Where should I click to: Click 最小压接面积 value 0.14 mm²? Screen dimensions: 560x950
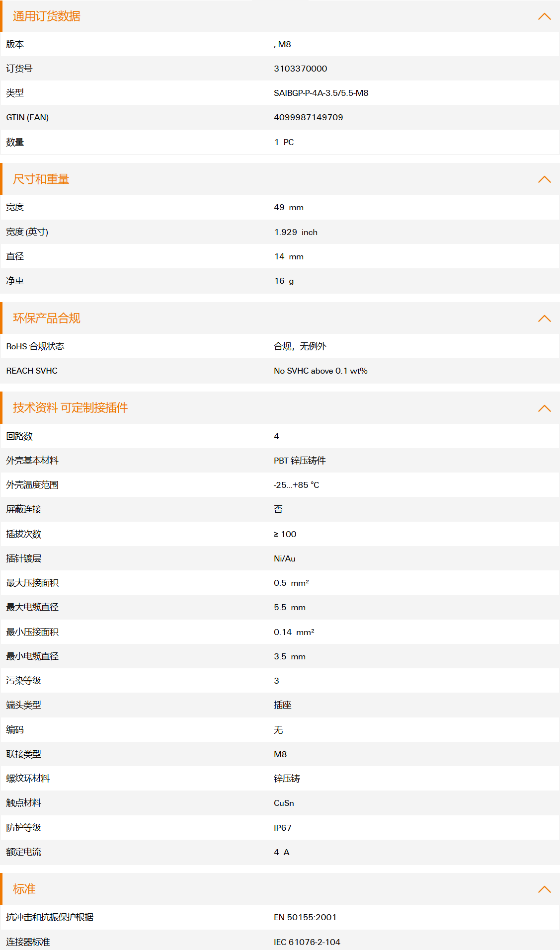pos(294,632)
